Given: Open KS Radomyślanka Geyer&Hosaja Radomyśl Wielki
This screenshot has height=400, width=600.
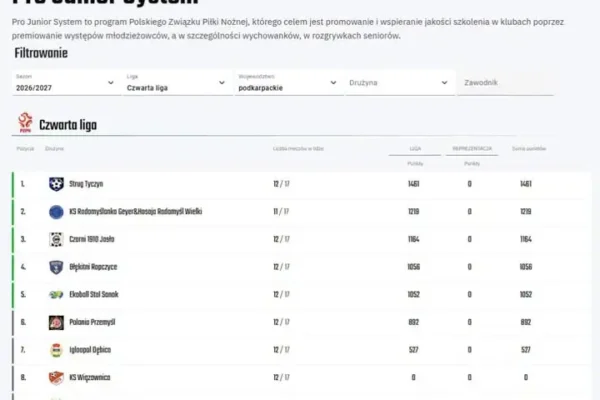Looking at the screenshot, I should [x=135, y=212].
